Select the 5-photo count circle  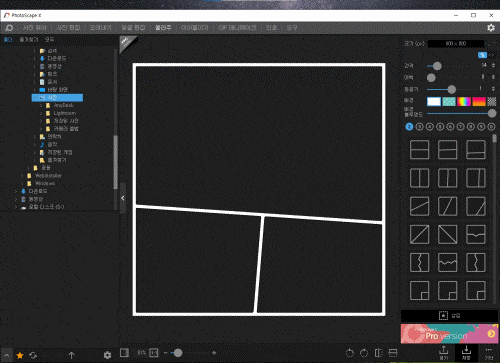coord(440,127)
